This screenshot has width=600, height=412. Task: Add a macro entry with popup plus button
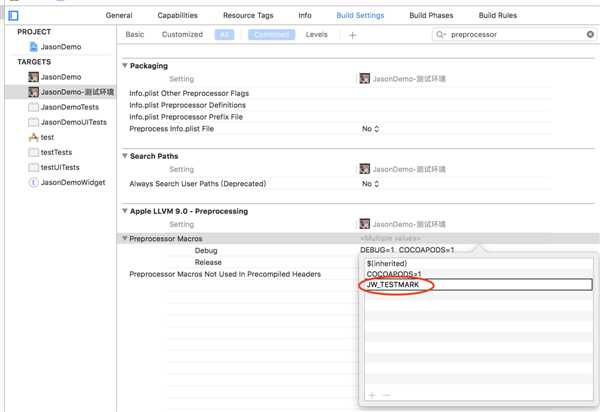[x=372, y=395]
